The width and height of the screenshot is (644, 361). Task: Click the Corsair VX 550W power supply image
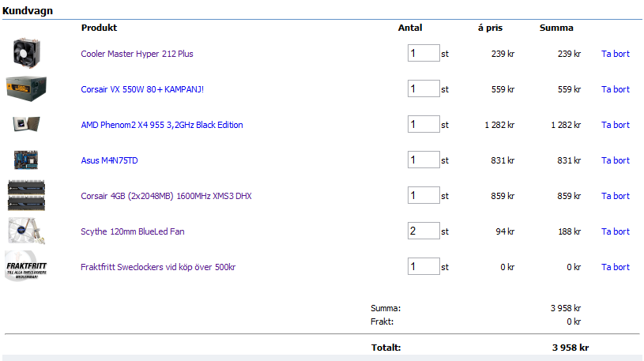click(26, 88)
